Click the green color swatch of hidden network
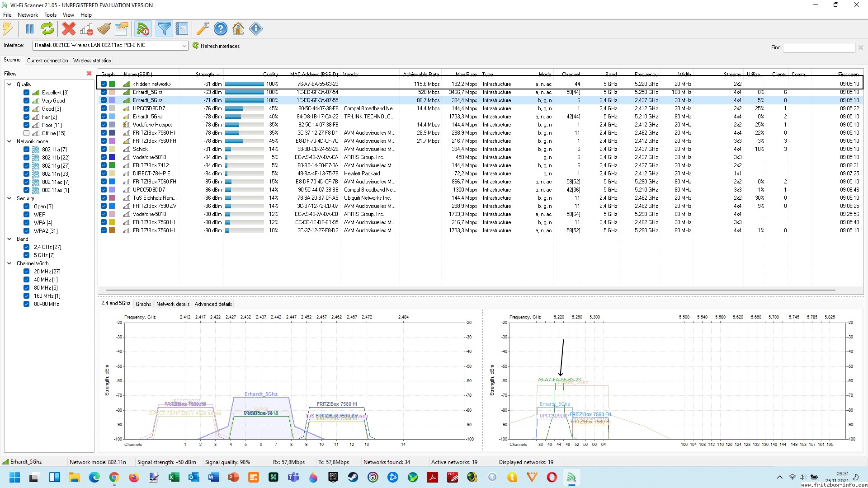 (x=112, y=84)
